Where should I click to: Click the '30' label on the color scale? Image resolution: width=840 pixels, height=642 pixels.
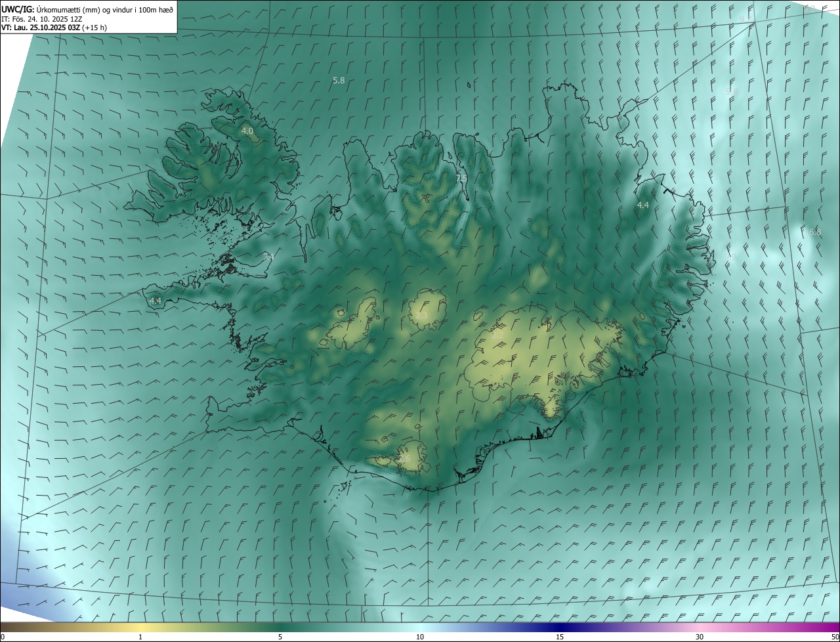tap(700, 637)
